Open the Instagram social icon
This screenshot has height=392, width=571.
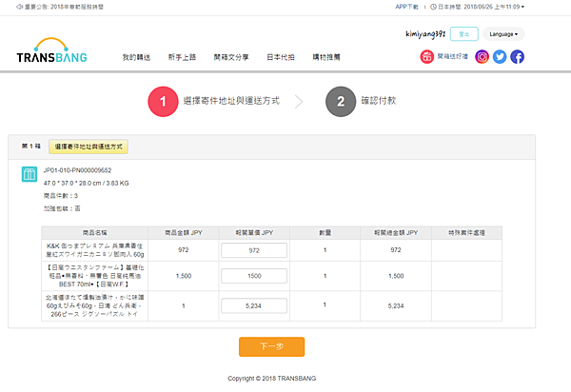point(482,56)
